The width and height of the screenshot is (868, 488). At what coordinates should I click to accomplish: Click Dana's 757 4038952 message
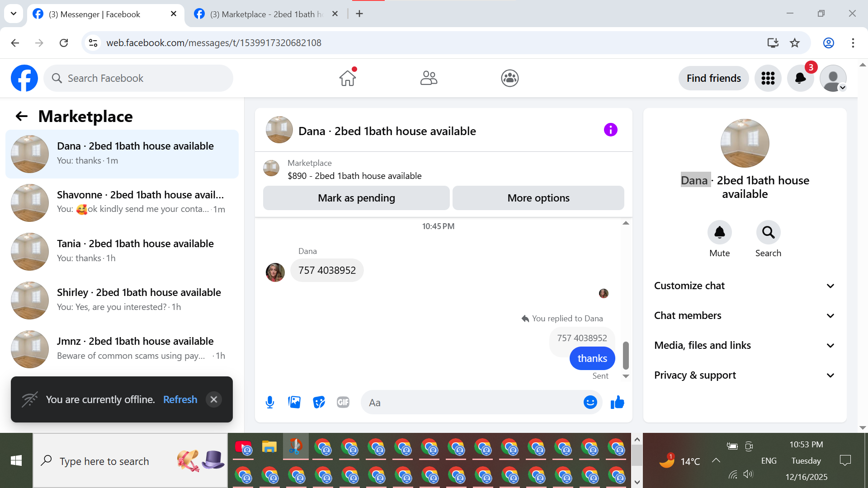(x=327, y=270)
